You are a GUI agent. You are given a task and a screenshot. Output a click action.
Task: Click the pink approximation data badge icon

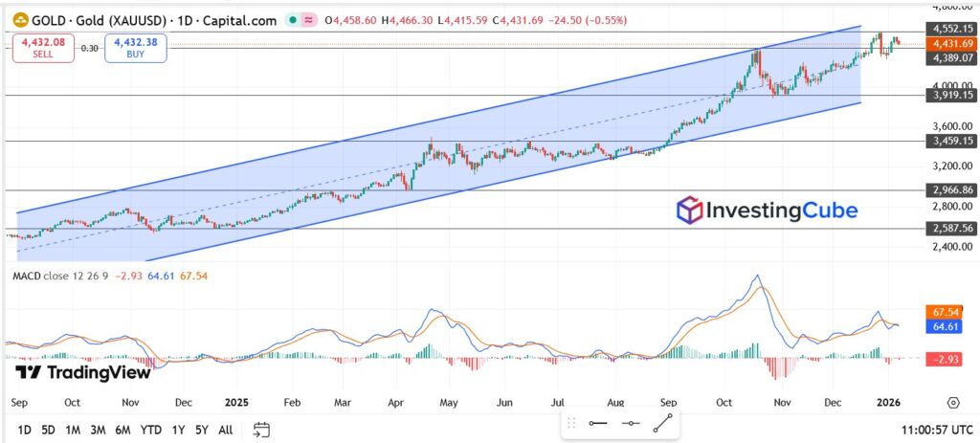coord(308,19)
